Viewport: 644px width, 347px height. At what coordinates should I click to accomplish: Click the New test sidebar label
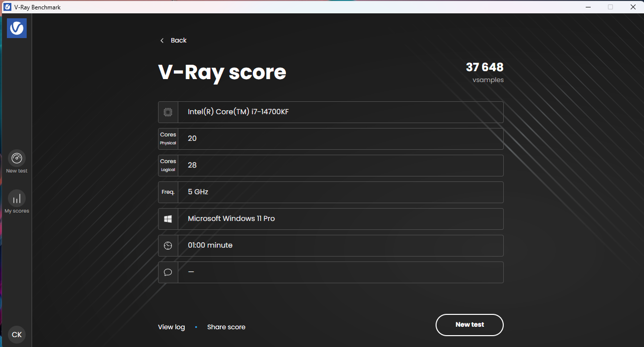tap(17, 171)
